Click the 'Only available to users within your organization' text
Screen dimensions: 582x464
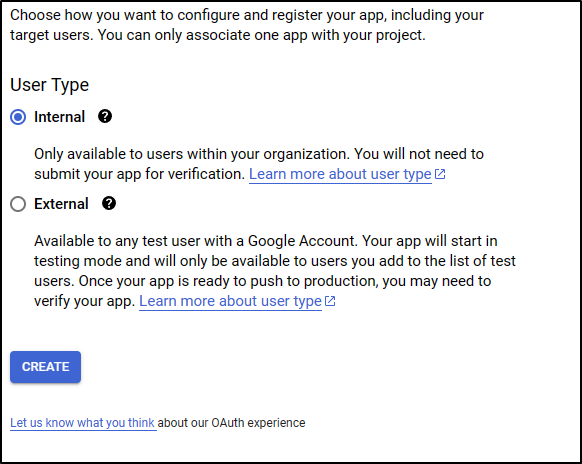pos(192,154)
